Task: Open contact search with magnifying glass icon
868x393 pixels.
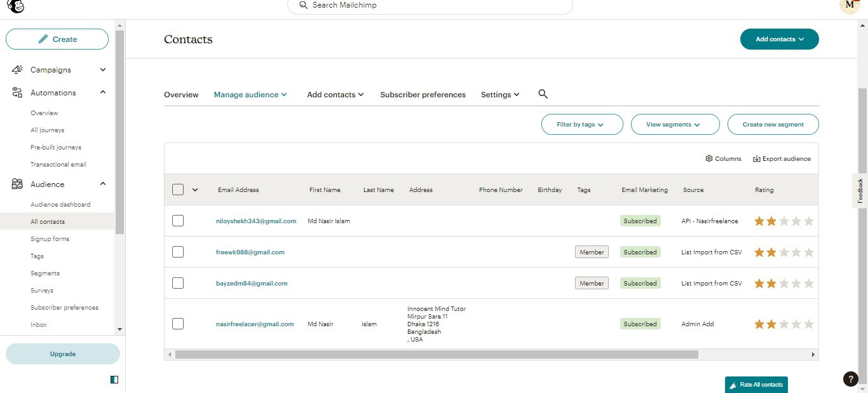Action: point(543,93)
